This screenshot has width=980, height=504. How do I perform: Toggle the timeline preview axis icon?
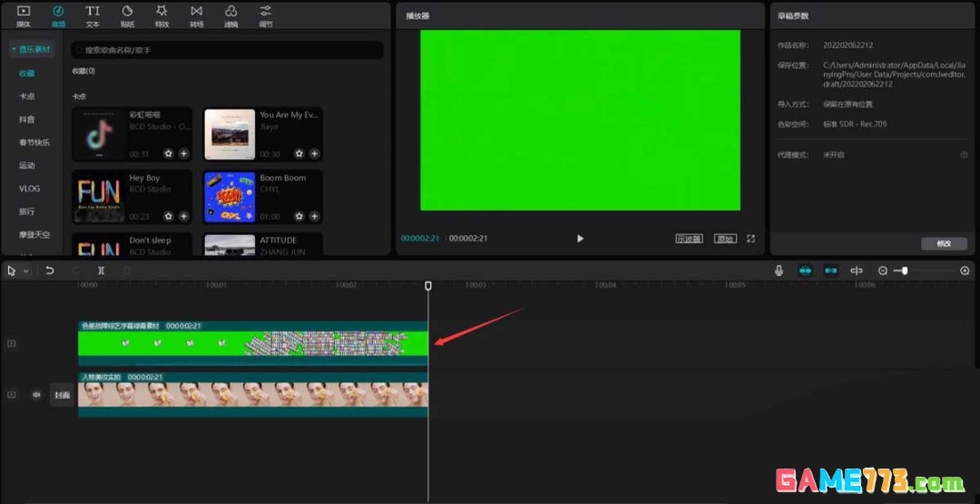(856, 271)
